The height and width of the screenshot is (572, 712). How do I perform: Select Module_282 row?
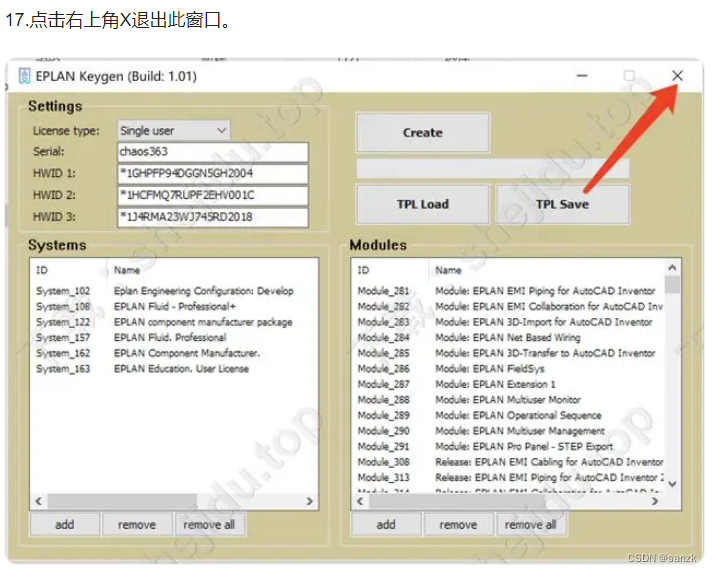pyautogui.click(x=510, y=306)
